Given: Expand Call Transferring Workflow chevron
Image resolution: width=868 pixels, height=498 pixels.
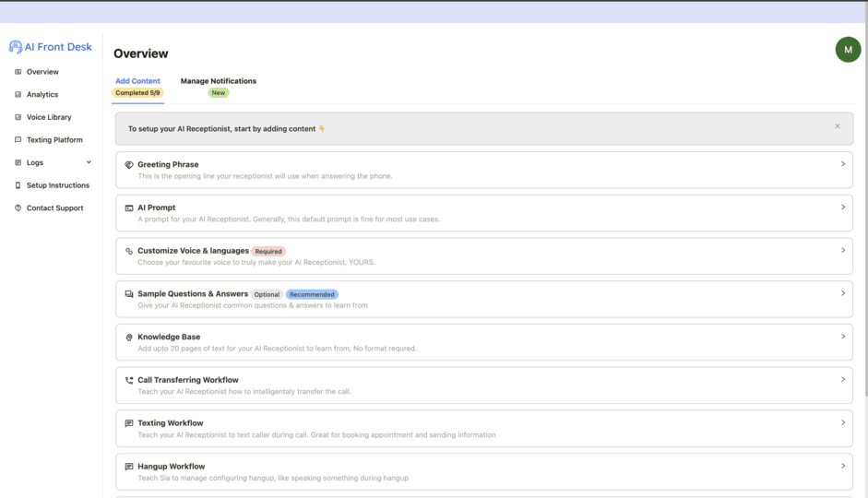Looking at the screenshot, I should [x=843, y=380].
